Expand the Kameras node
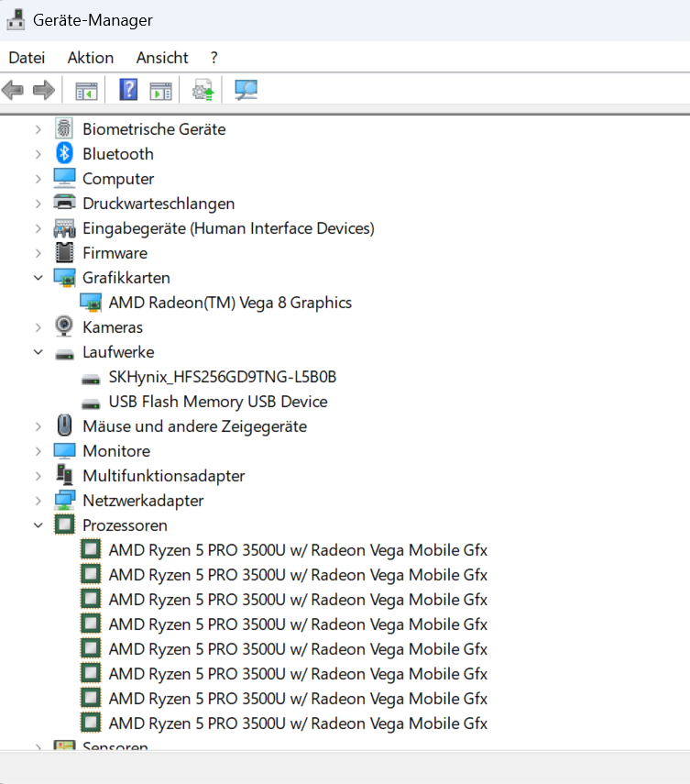The width and height of the screenshot is (690, 784). pyautogui.click(x=38, y=327)
